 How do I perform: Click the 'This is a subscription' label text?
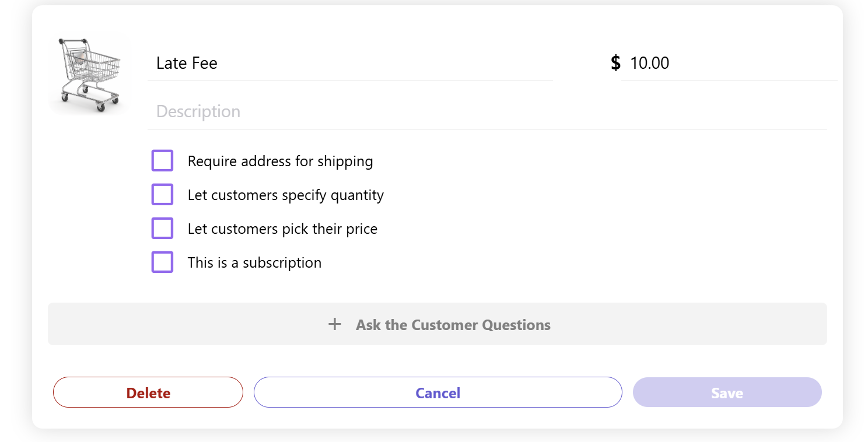(x=254, y=263)
